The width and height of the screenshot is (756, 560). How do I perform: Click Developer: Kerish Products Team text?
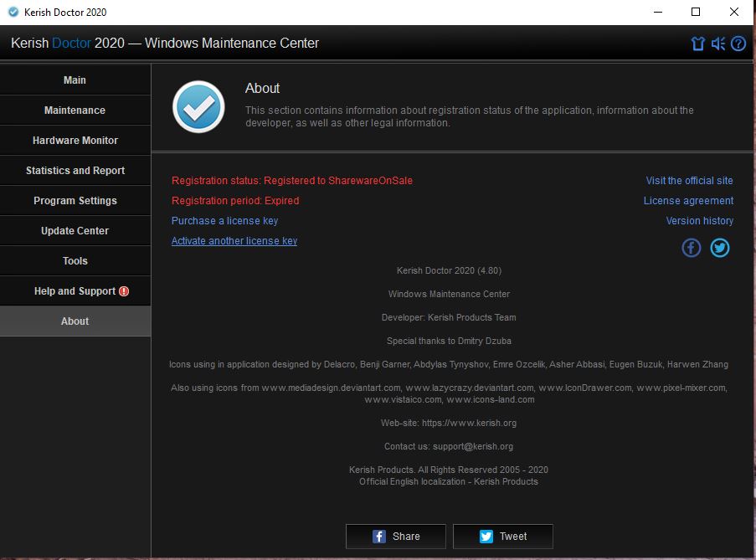tap(449, 317)
